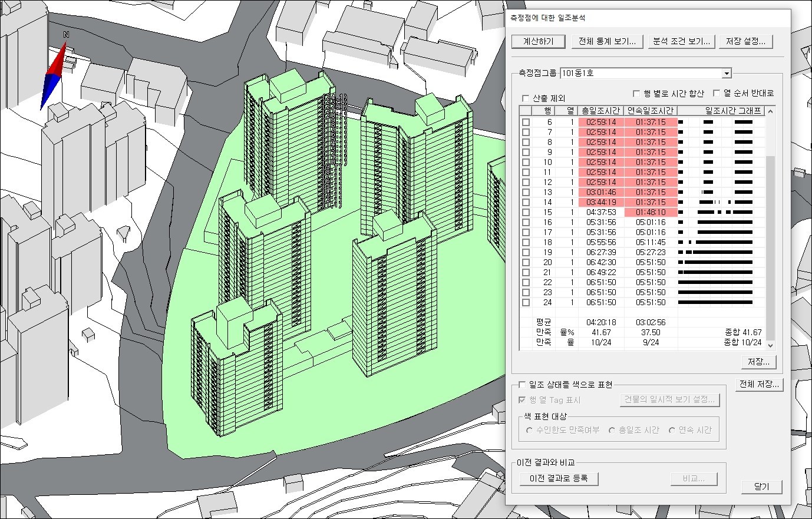
Task: Click the 연속일조시간 column header
Action: [x=650, y=111]
